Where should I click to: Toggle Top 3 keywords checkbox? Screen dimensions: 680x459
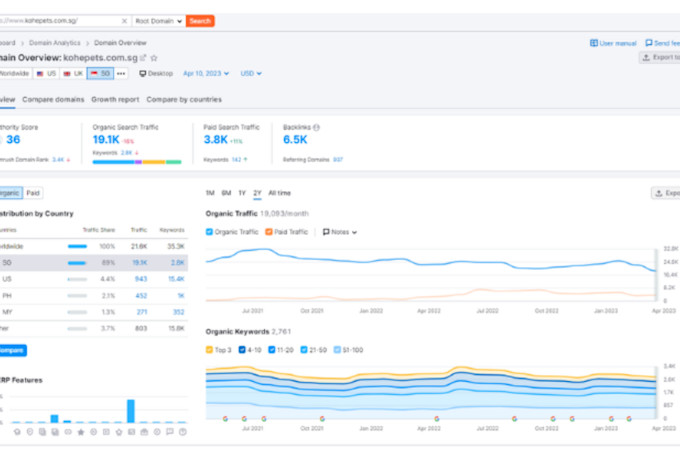(209, 350)
